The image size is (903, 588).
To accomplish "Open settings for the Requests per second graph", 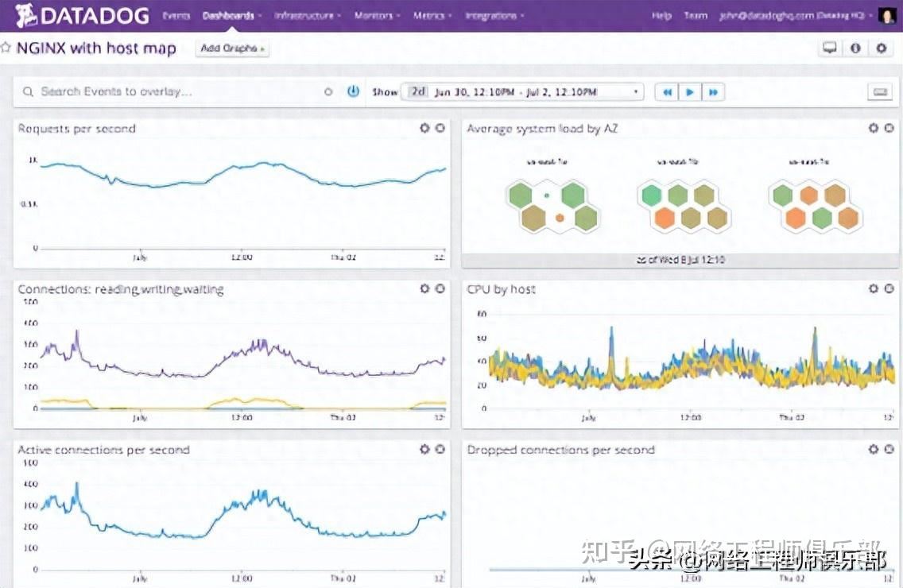I will tap(425, 127).
